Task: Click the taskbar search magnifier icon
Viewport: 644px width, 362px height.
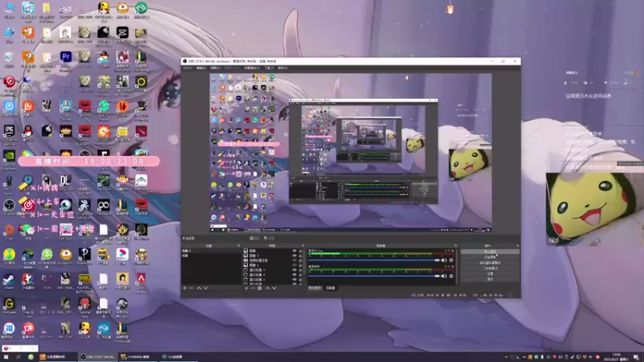Action: click(x=19, y=356)
